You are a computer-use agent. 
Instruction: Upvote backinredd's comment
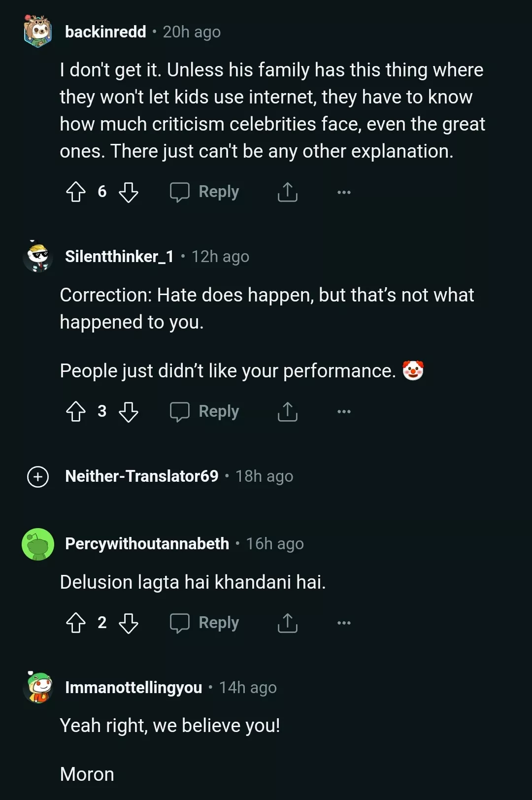coord(76,192)
